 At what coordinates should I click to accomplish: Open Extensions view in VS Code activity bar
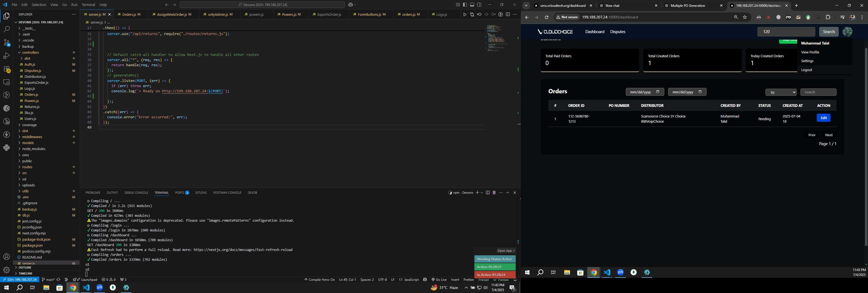pyautogui.click(x=7, y=69)
